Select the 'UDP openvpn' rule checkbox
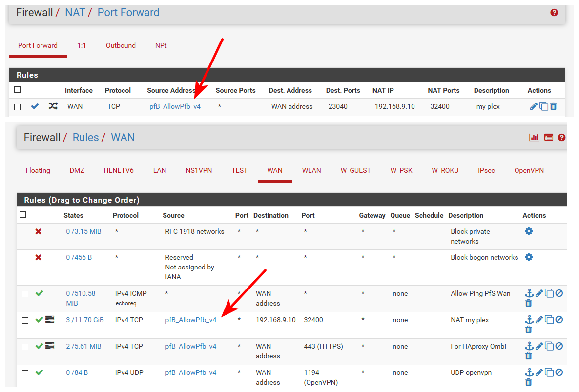The image size is (579, 392). (x=25, y=373)
